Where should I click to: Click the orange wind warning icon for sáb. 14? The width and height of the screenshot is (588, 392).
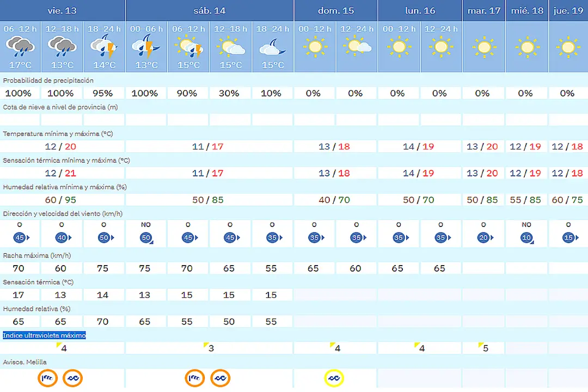(x=194, y=378)
